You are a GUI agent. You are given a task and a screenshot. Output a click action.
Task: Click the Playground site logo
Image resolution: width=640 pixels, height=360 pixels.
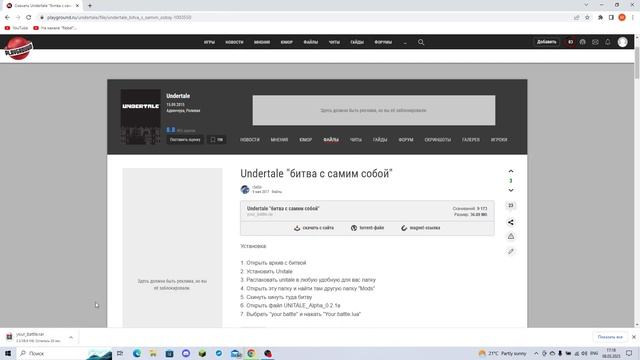pyautogui.click(x=18, y=48)
